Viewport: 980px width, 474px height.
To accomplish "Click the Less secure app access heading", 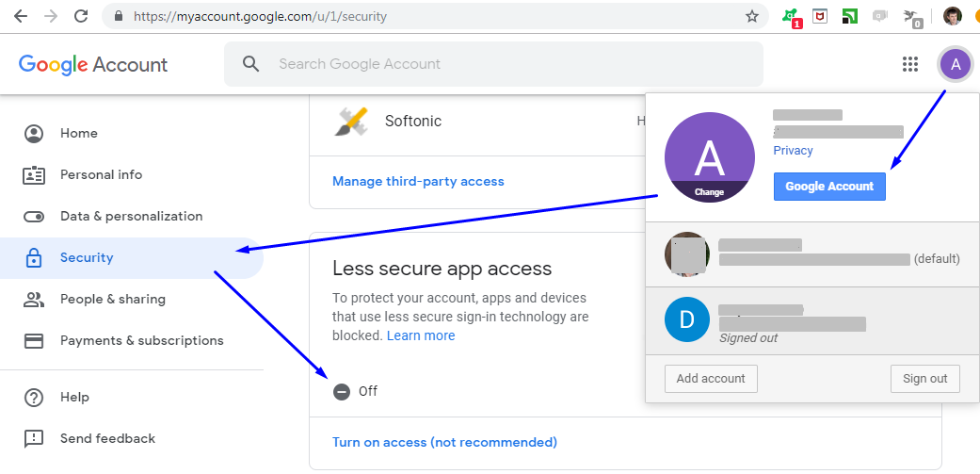I will (442, 269).
